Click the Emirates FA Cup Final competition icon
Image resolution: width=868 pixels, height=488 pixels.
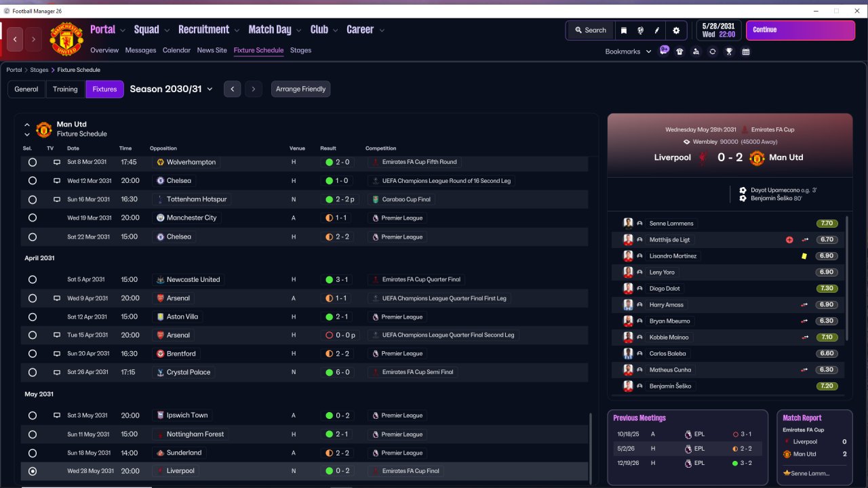pyautogui.click(x=375, y=471)
